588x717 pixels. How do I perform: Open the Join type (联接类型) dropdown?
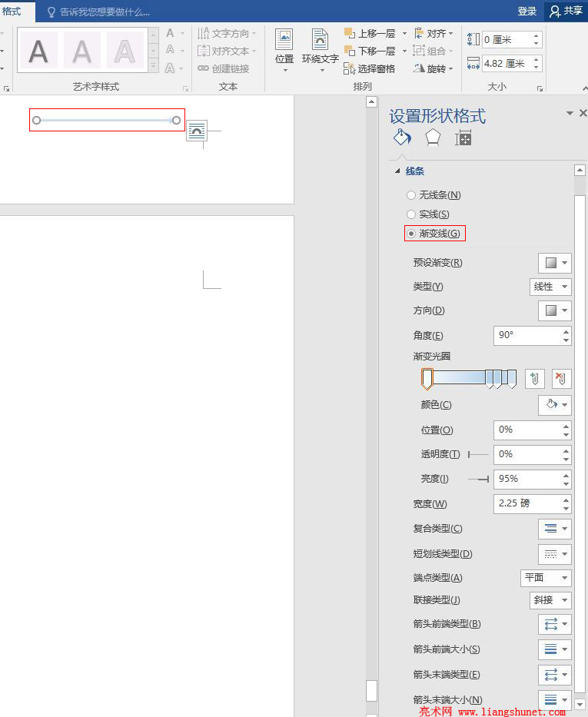[550, 600]
